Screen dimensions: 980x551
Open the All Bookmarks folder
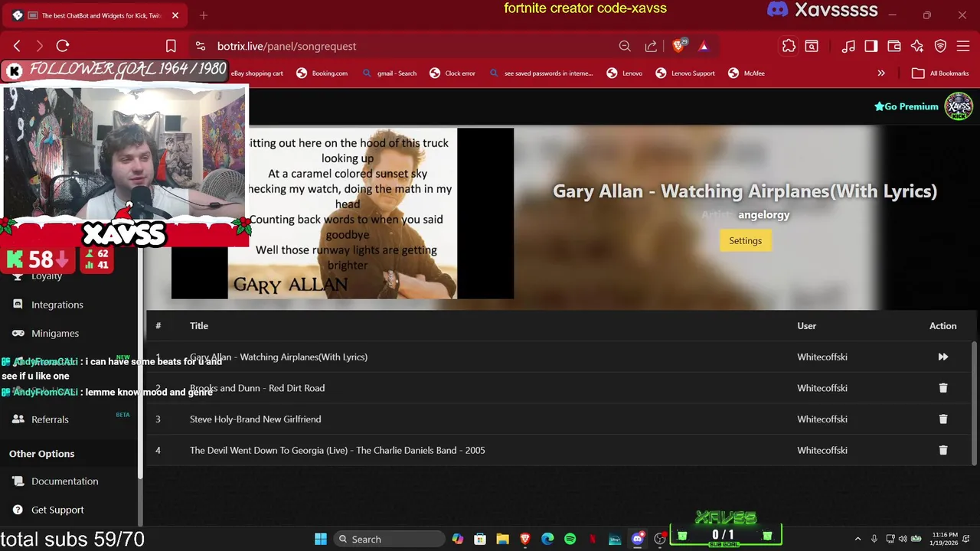pyautogui.click(x=940, y=73)
